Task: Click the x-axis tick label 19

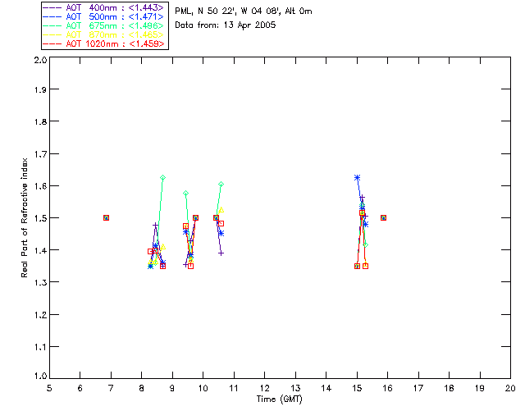Action: coord(480,388)
